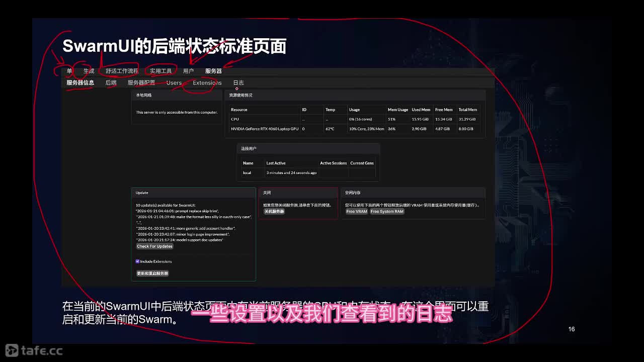Switch to the 舒适工作流程 tab
The width and height of the screenshot is (644, 362).
point(122,71)
